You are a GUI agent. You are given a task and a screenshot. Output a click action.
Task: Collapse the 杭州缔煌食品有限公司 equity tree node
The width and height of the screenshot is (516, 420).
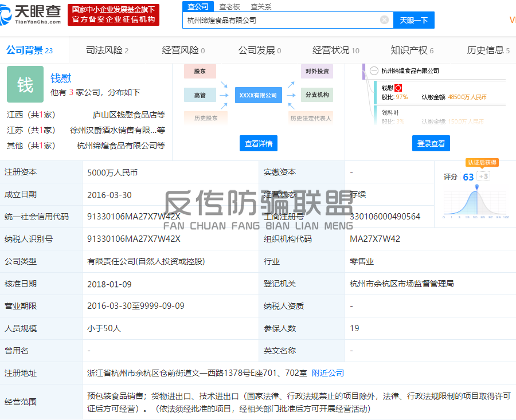coord(374,71)
